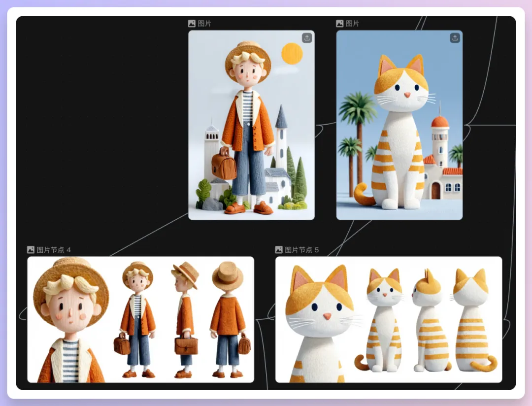Click the image icon above the cat illustration
The height and width of the screenshot is (406, 532).
pos(340,23)
